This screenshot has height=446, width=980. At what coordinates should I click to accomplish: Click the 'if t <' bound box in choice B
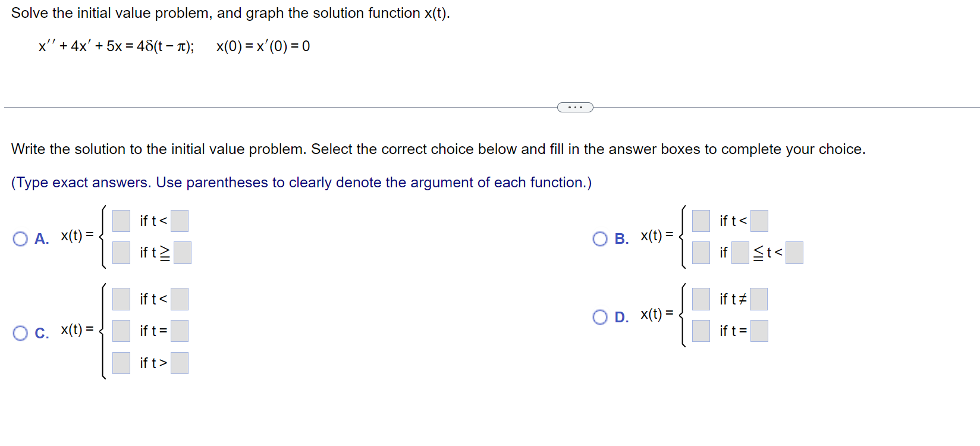pyautogui.click(x=759, y=221)
